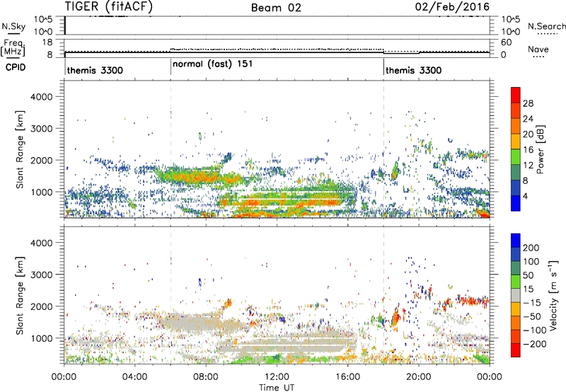The width and height of the screenshot is (566, 392).
Task: Click the 20:00 time axis tick label
Action: click(418, 377)
